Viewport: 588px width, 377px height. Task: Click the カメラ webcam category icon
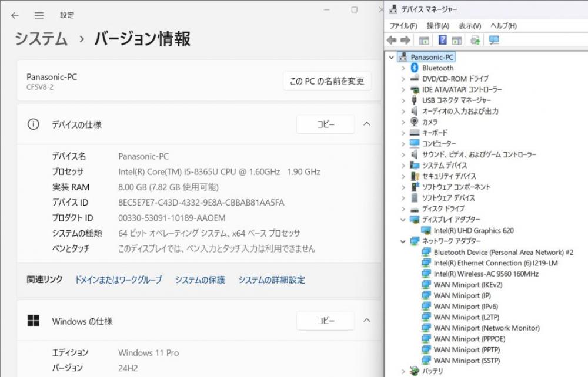coord(415,122)
